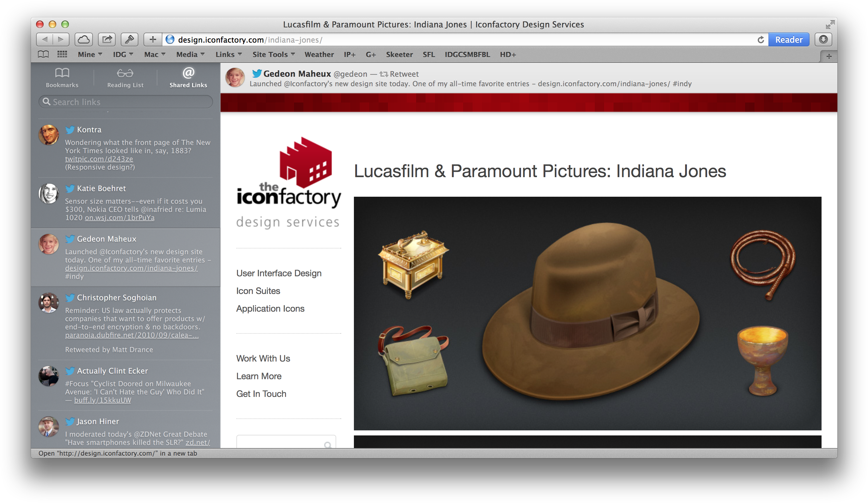The width and height of the screenshot is (868, 503).
Task: Click the reload page icon
Action: click(x=761, y=40)
